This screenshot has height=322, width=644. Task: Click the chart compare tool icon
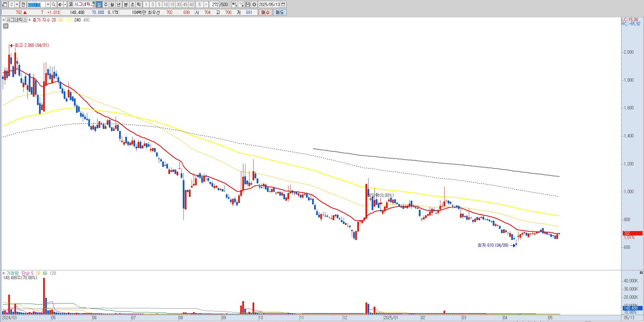click(234, 4)
